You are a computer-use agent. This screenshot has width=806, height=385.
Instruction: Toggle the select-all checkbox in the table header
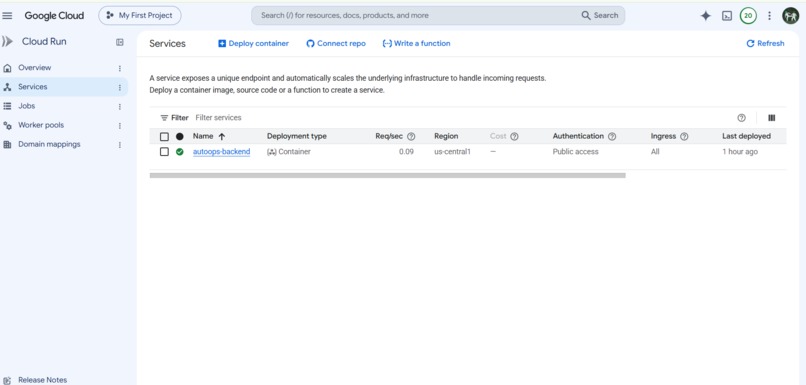point(164,137)
